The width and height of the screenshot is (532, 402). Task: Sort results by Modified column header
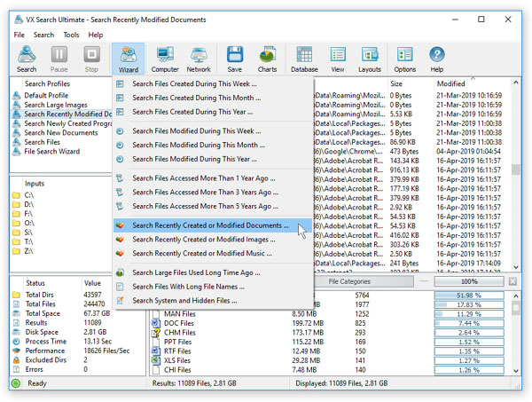(x=451, y=84)
